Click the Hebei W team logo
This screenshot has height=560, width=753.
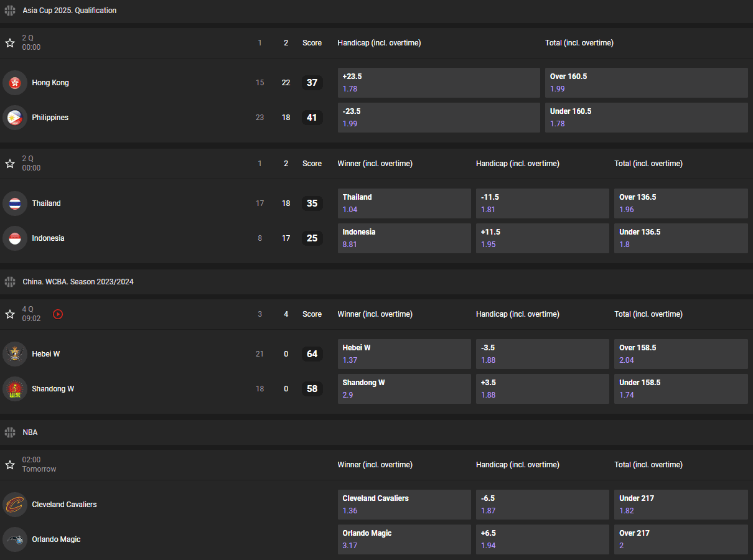coord(15,354)
